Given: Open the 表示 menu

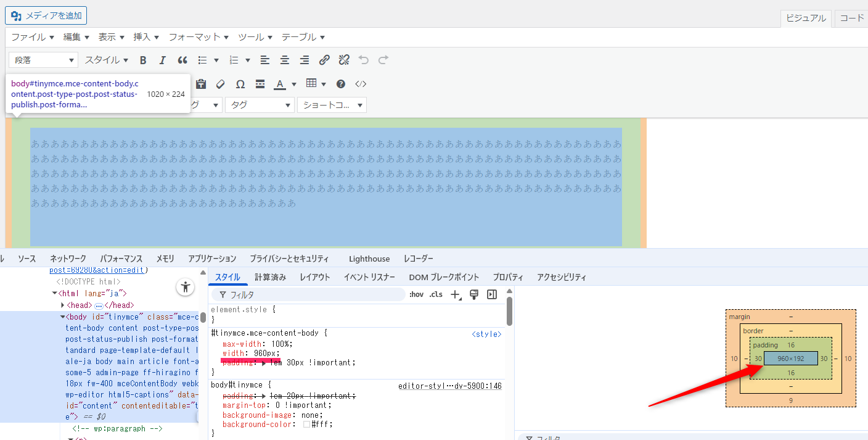Looking at the screenshot, I should (x=112, y=37).
